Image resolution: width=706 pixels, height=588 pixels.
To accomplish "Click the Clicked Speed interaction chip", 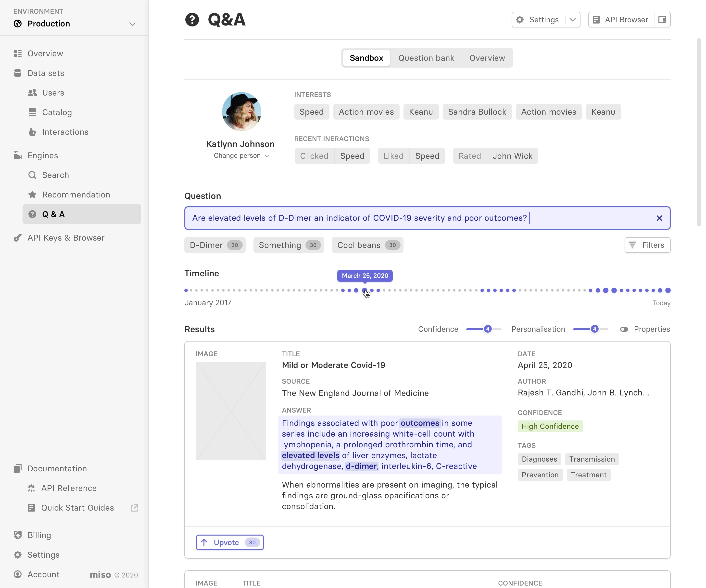I will [332, 156].
